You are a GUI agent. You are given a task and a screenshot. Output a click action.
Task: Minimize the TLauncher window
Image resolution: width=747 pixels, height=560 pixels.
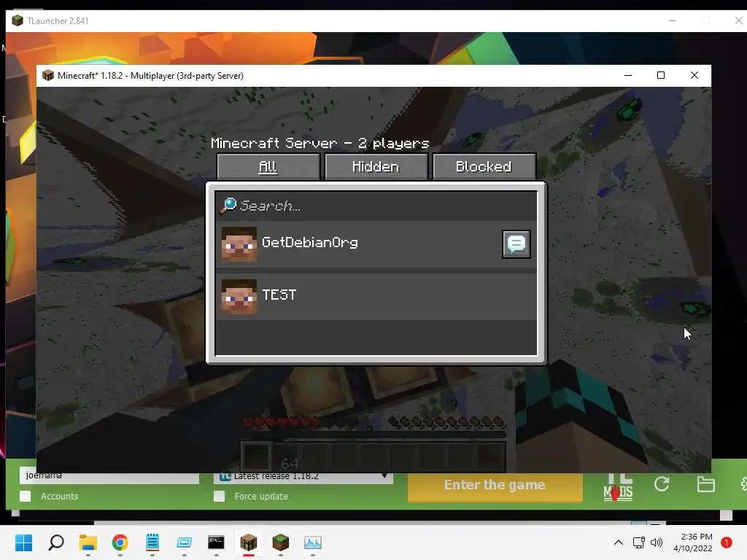[672, 21]
